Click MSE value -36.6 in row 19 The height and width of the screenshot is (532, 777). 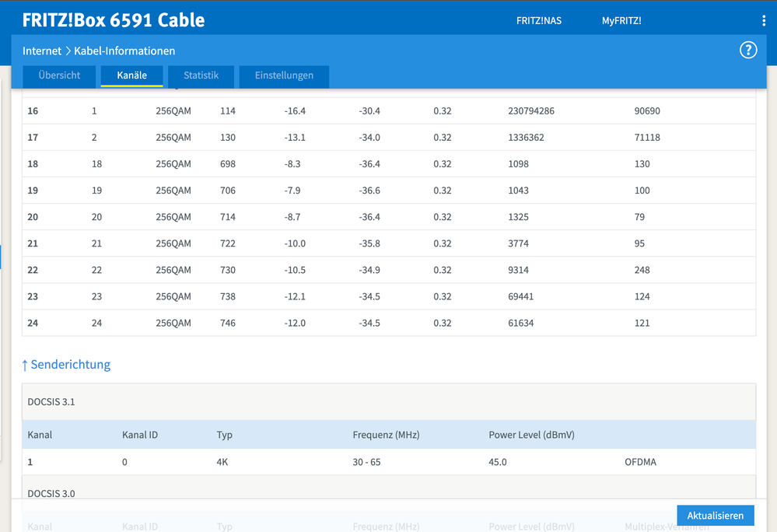click(x=369, y=191)
